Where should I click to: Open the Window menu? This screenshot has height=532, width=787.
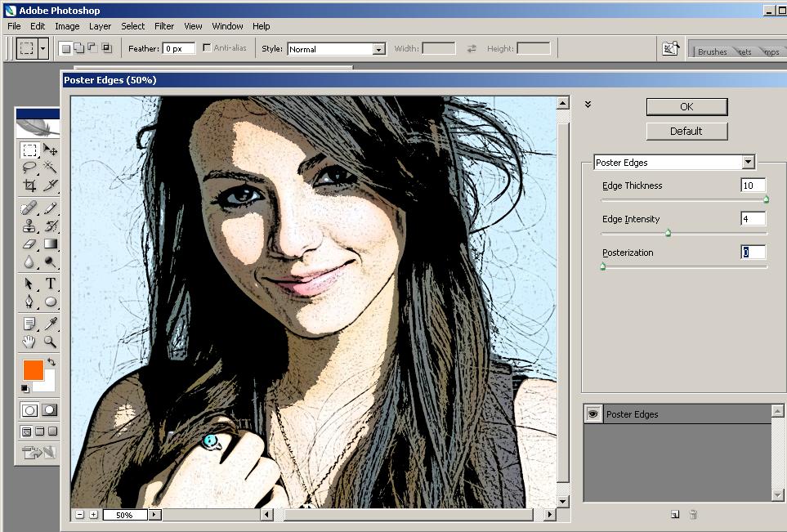click(227, 26)
